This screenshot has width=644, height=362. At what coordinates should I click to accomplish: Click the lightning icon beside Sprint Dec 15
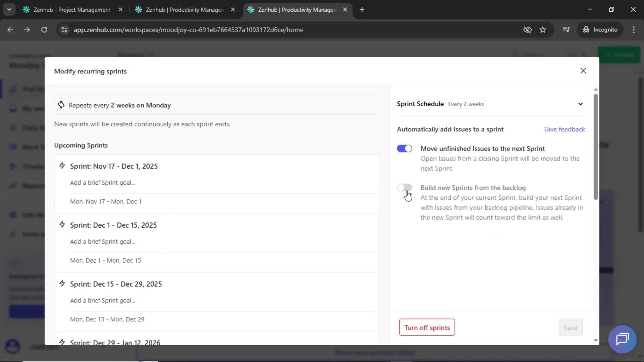tap(62, 283)
